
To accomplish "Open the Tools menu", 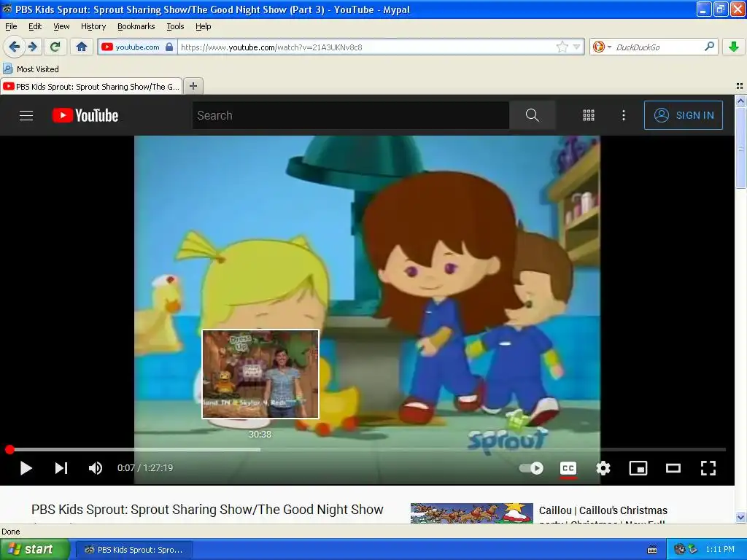I will [x=175, y=26].
